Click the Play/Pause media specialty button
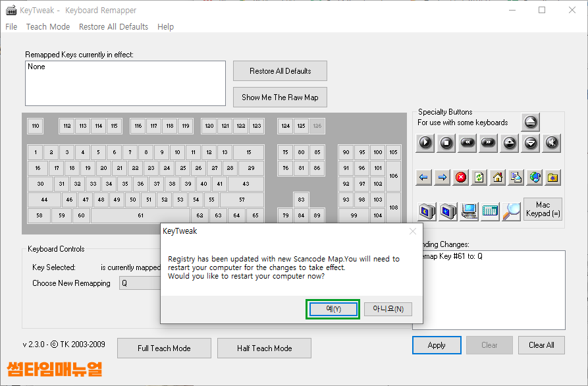The width and height of the screenshot is (588, 386). 425,143
